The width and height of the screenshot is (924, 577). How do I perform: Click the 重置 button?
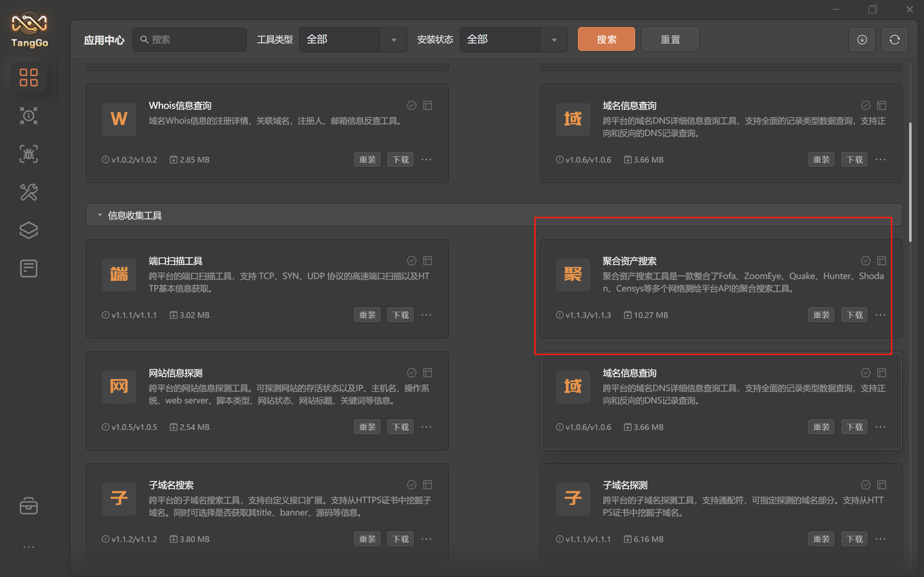[670, 39]
